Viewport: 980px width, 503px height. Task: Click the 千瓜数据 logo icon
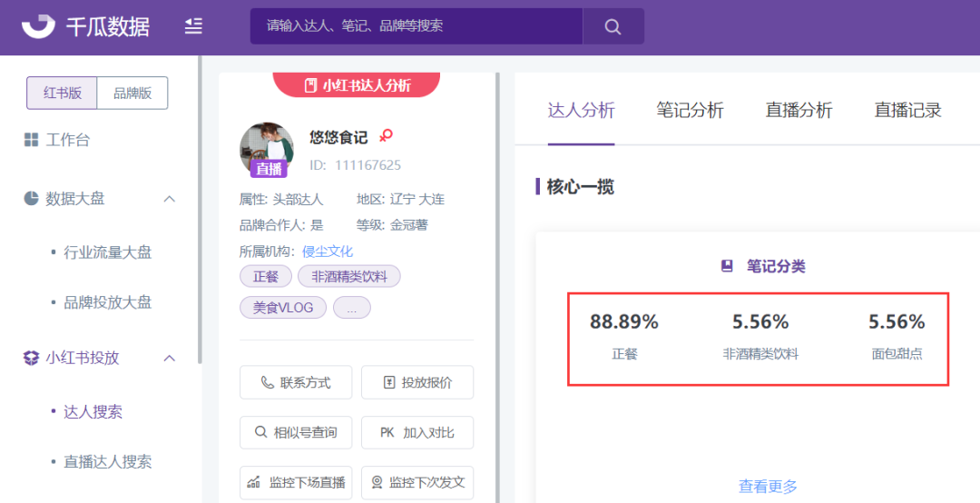38,26
